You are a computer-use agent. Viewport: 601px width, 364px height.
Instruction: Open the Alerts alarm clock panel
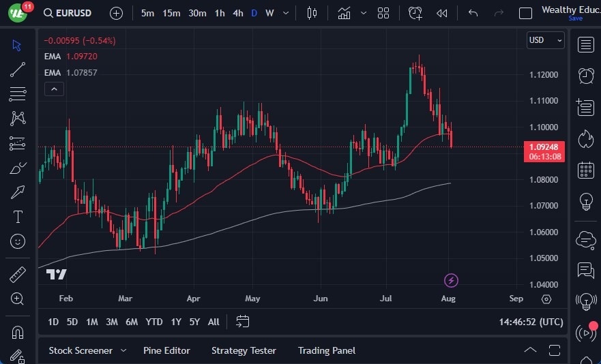585,75
